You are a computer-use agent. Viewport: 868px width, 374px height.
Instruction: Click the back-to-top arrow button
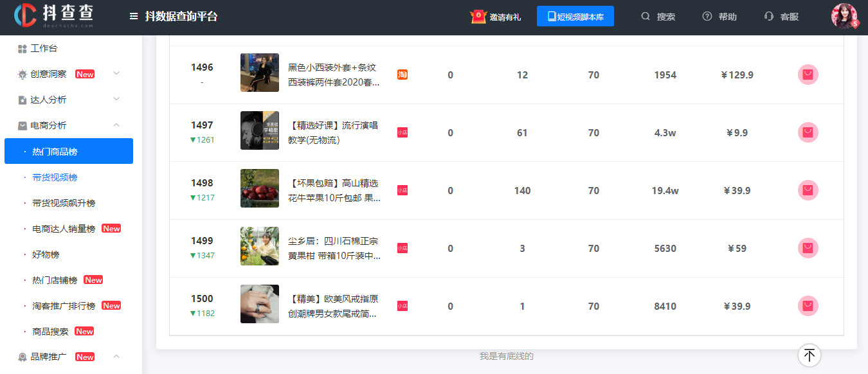[809, 355]
